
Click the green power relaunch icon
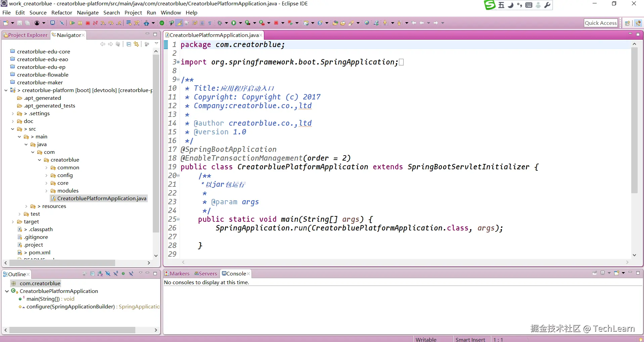162,23
